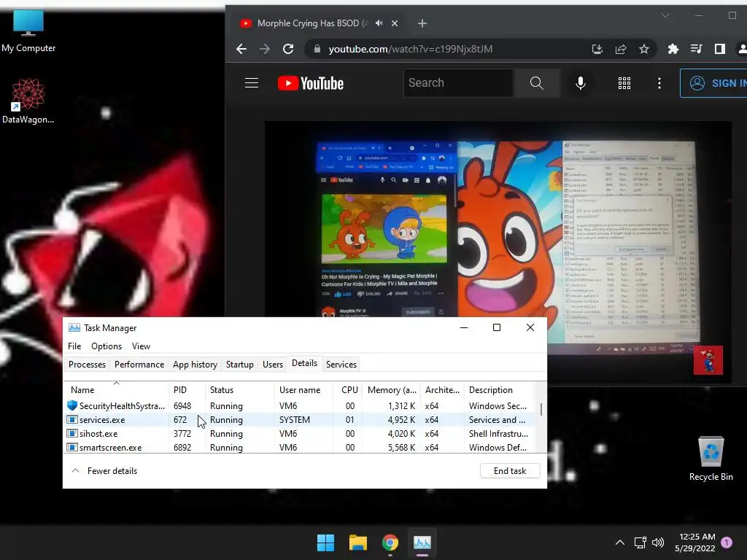Screen dimensions: 747x560
Task: Open Task Manager Options menu
Action: (107, 346)
